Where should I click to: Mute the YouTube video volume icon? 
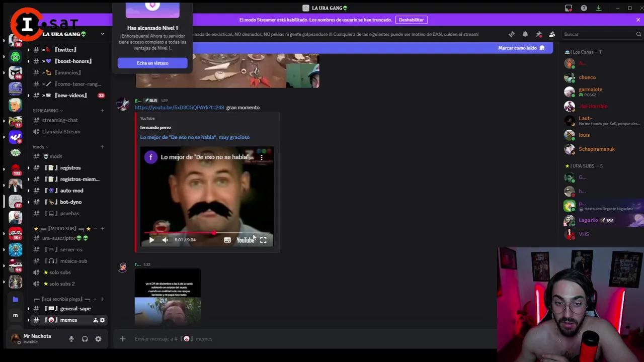pyautogui.click(x=165, y=240)
